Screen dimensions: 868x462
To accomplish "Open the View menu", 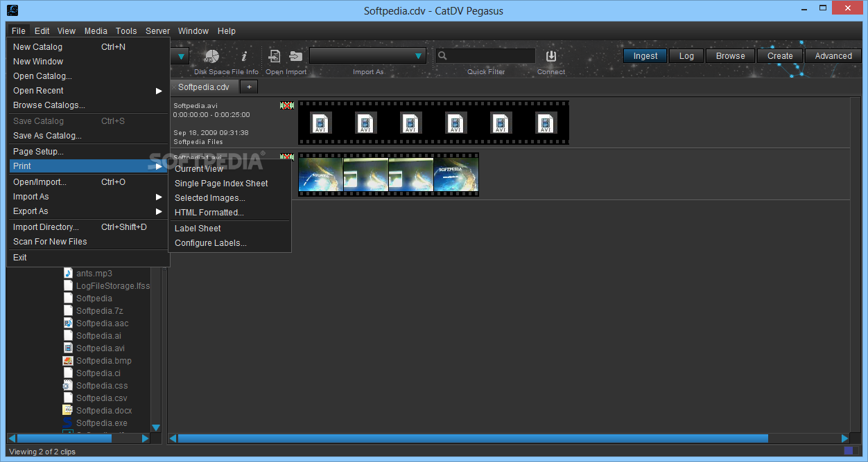I will pyautogui.click(x=67, y=31).
